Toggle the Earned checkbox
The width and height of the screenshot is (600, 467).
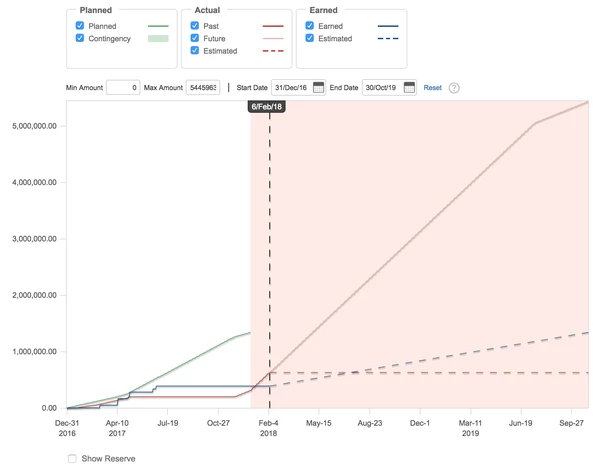310,26
